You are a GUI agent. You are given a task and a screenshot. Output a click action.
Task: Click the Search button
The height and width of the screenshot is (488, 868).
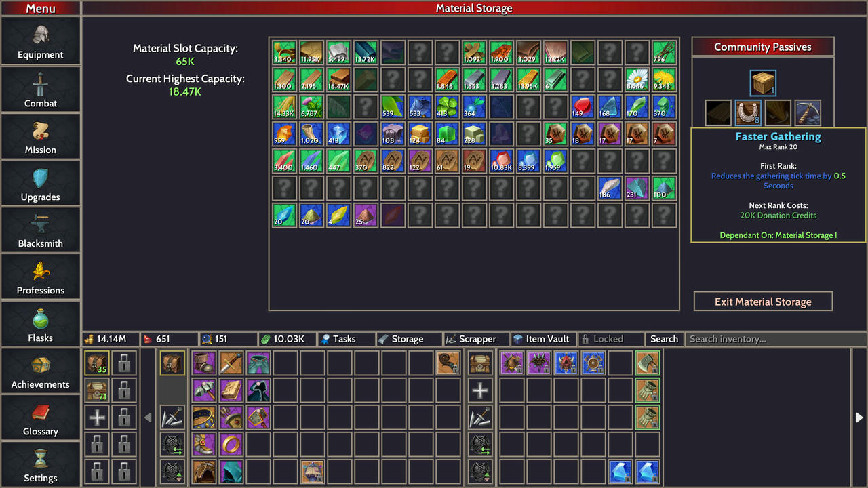click(x=664, y=339)
